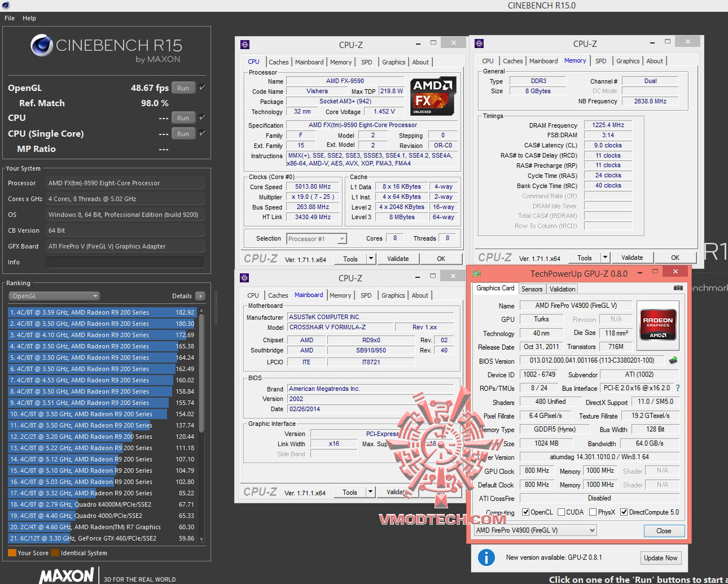Click the GPU-Z title bar application icon
The width and height of the screenshot is (728, 584).
477,273
